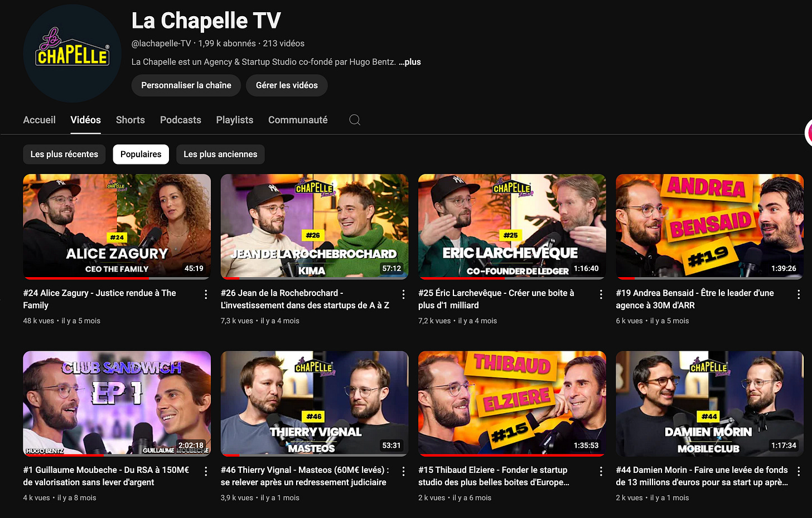Screen dimensions: 812x518
Task: Open the Damien Morin Mobile Club thumbnail
Action: (709, 403)
